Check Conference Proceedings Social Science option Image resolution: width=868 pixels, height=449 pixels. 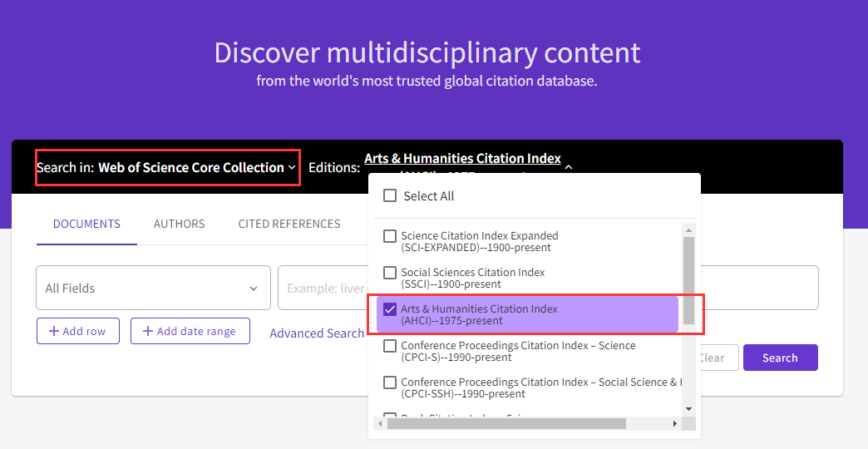pos(389,382)
